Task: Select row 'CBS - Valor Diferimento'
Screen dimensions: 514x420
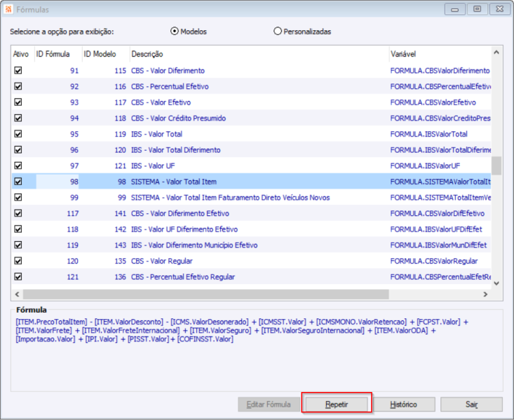Action: pos(252,71)
